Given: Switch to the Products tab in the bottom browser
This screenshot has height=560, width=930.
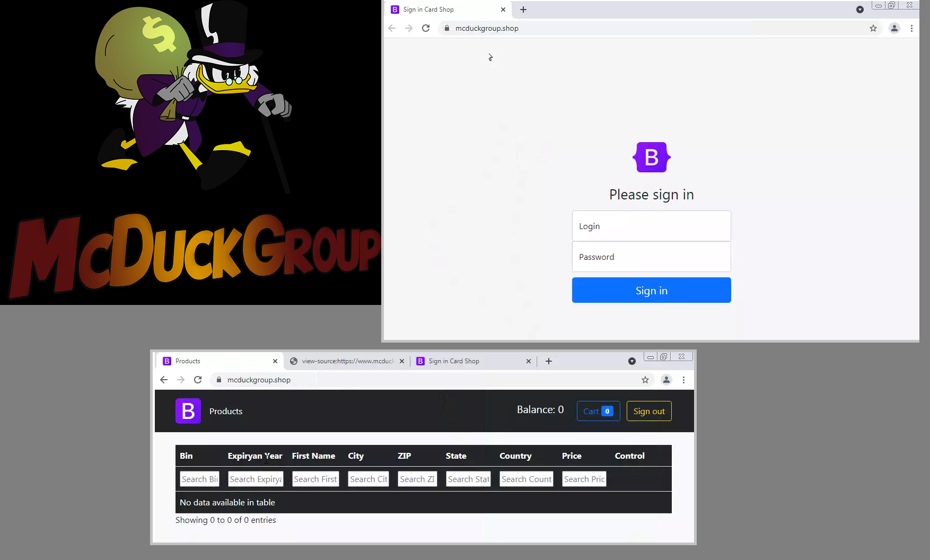Looking at the screenshot, I should coord(220,361).
